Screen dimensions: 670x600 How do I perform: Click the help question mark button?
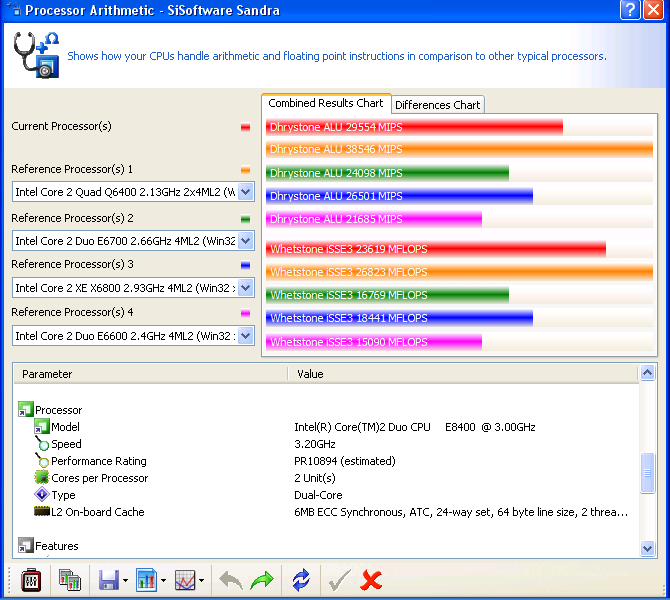pyautogui.click(x=630, y=9)
